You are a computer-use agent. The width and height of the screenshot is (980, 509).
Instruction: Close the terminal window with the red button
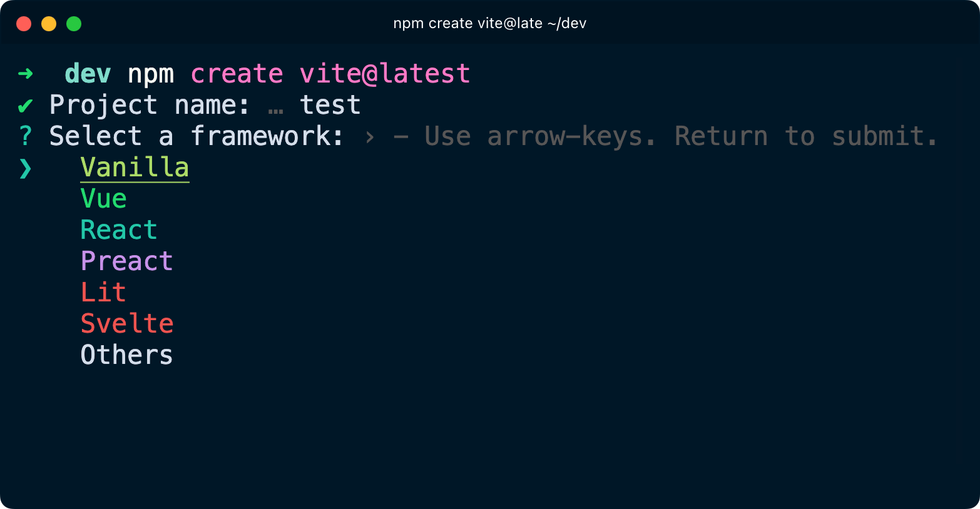pos(24,24)
